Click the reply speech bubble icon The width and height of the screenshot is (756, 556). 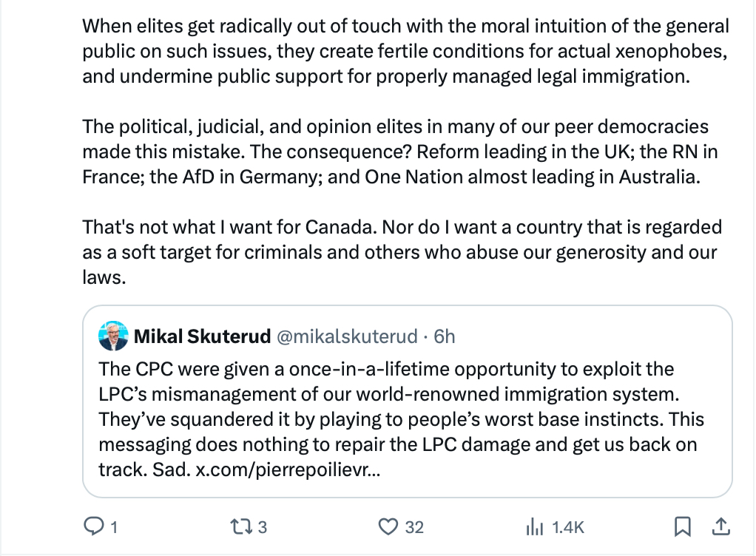pos(93,526)
